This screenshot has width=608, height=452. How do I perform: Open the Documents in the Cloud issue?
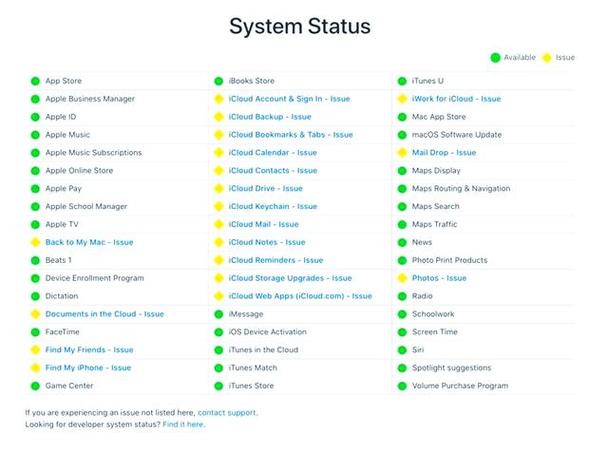click(x=104, y=314)
